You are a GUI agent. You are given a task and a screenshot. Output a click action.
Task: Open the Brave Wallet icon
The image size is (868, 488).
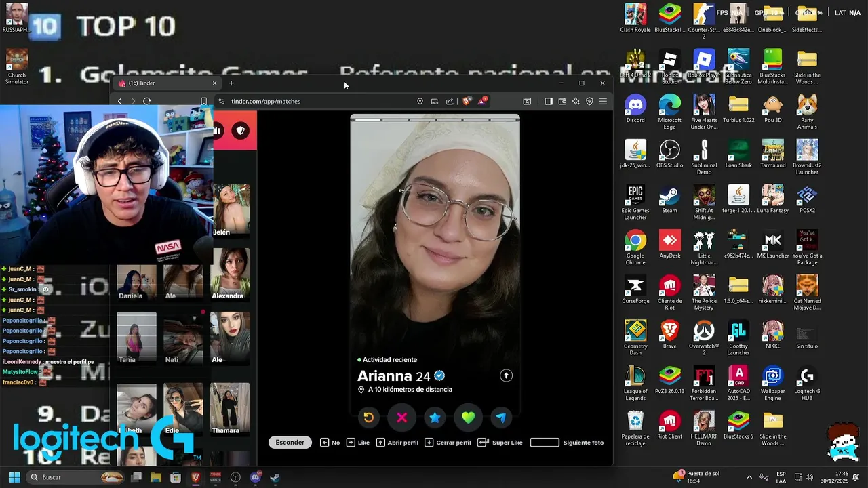[x=562, y=101]
